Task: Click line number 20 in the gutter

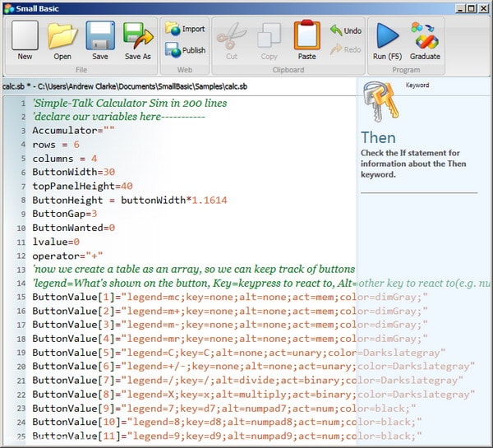Action: click(x=21, y=367)
